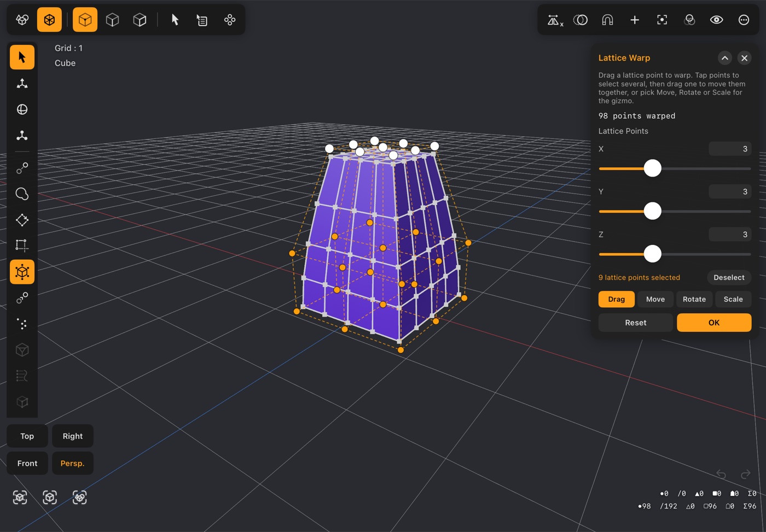Select vertex mode cube with center dot
Image resolution: width=766 pixels, height=532 pixels.
85,20
